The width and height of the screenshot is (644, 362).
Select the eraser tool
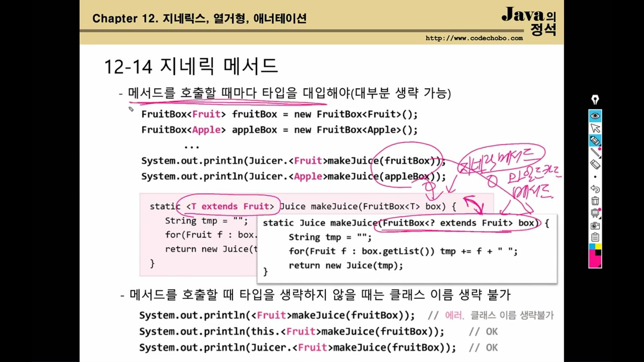[x=595, y=165]
